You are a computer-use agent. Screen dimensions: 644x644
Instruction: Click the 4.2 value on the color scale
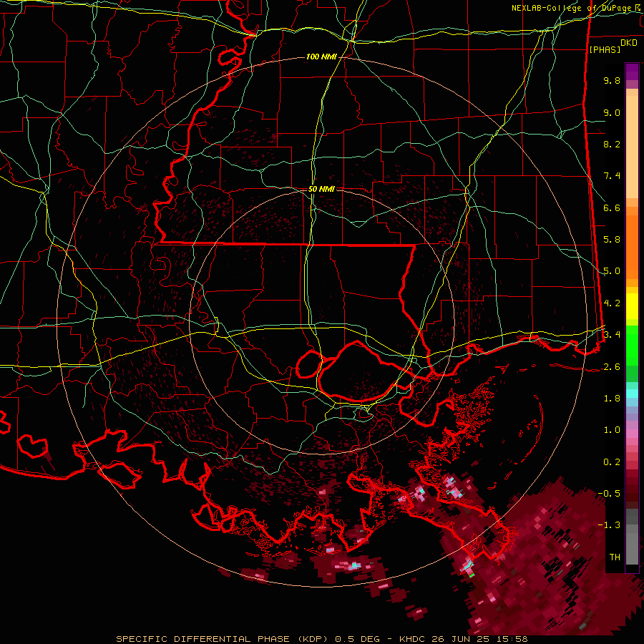point(612,303)
